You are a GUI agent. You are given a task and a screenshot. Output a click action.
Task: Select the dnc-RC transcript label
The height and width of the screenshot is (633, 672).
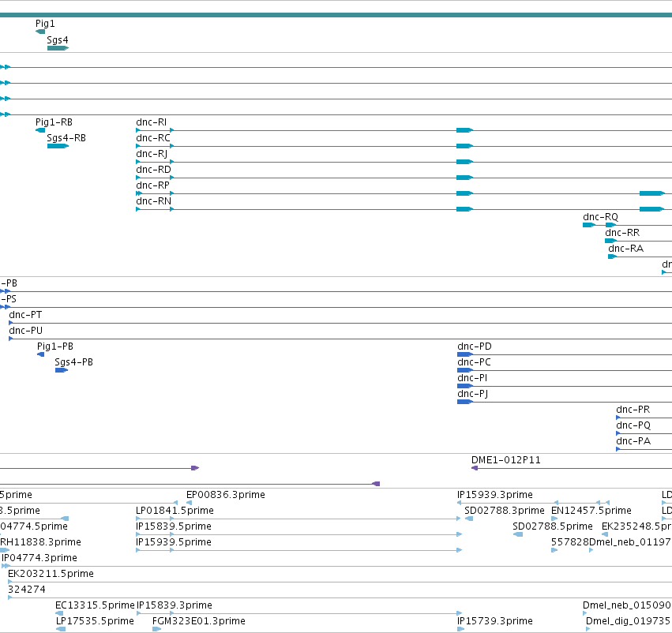[x=153, y=138]
